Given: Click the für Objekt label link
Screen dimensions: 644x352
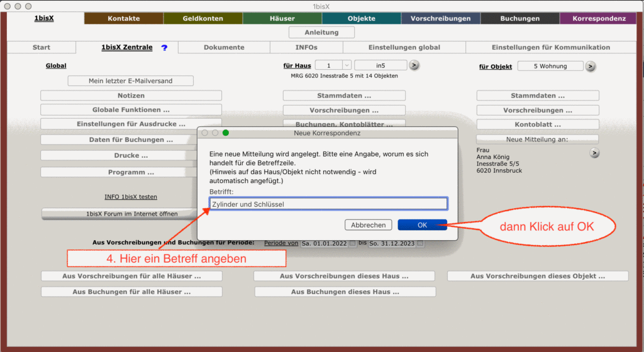Looking at the screenshot, I should [x=496, y=67].
